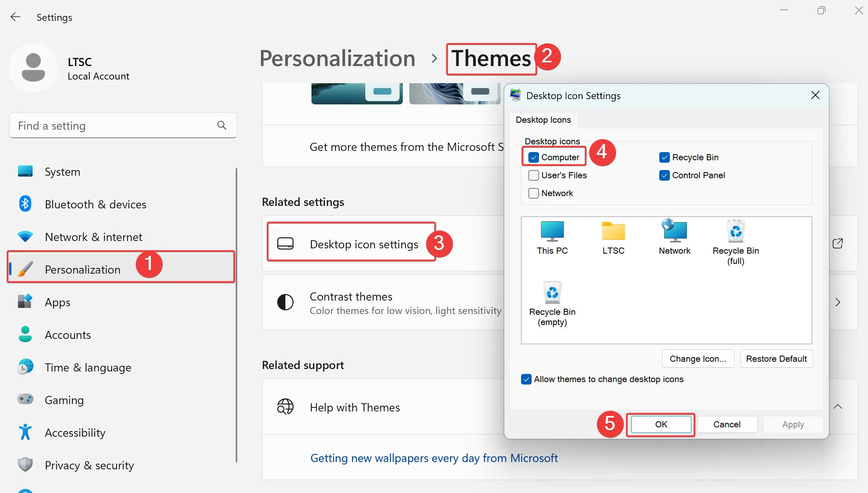
Task: Click the sidebar vertical scrollbar
Action: point(236,314)
